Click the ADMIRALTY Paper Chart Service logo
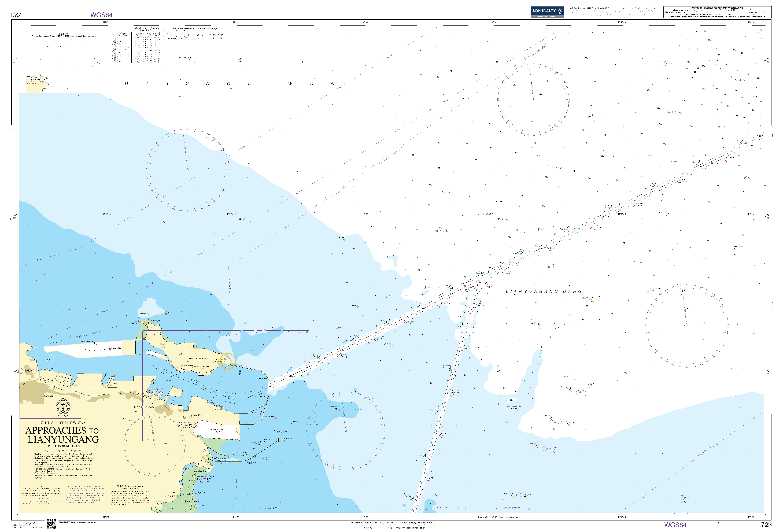The height and width of the screenshot is (532, 783). coord(547,12)
